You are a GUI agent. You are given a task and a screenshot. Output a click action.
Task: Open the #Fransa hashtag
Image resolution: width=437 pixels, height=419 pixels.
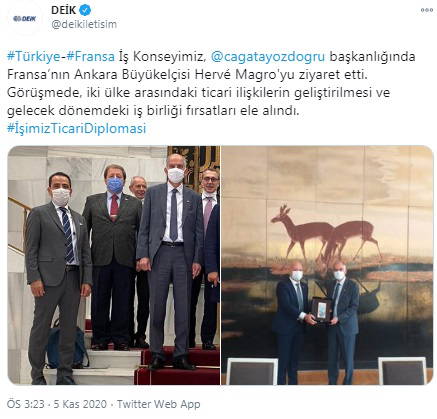pyautogui.click(x=90, y=56)
